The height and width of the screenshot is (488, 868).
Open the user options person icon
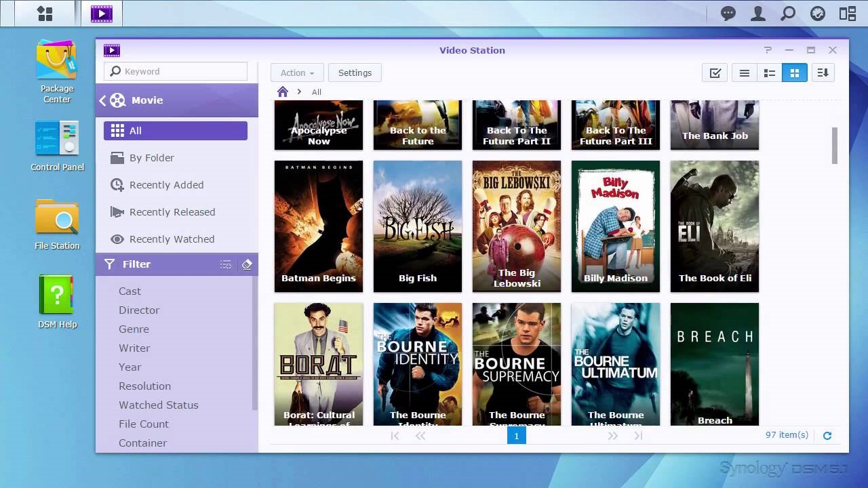coord(758,13)
